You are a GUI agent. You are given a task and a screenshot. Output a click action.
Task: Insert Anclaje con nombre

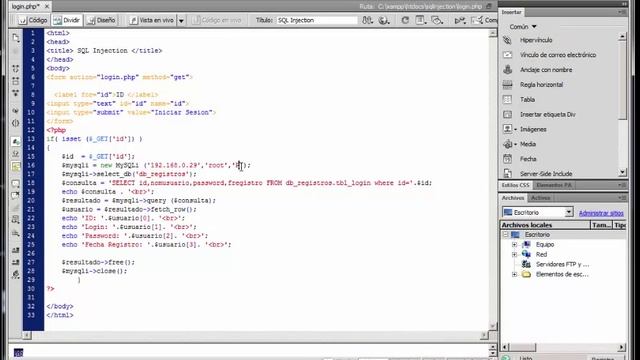pos(546,70)
